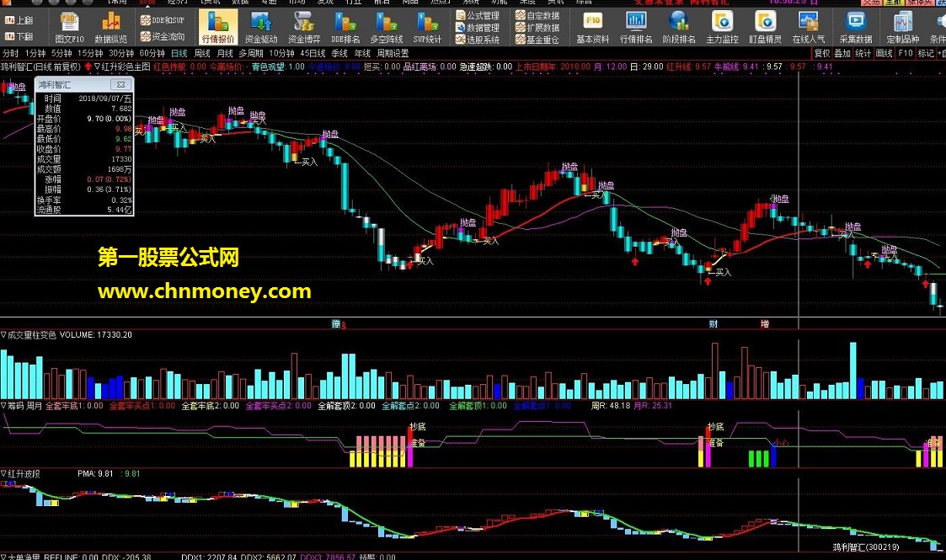Open 数据管理 data manager
Viewport: 946px width, 560px height.
[478, 28]
